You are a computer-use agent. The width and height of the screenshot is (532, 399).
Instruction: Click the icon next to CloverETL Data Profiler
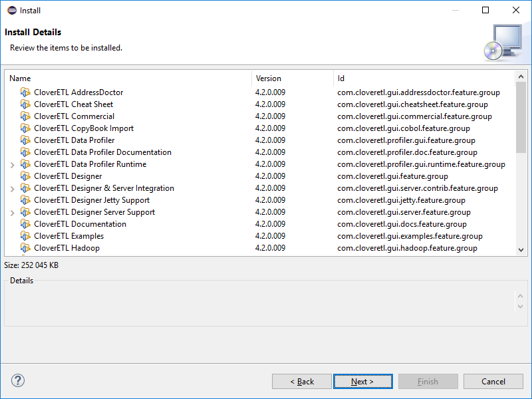point(25,140)
